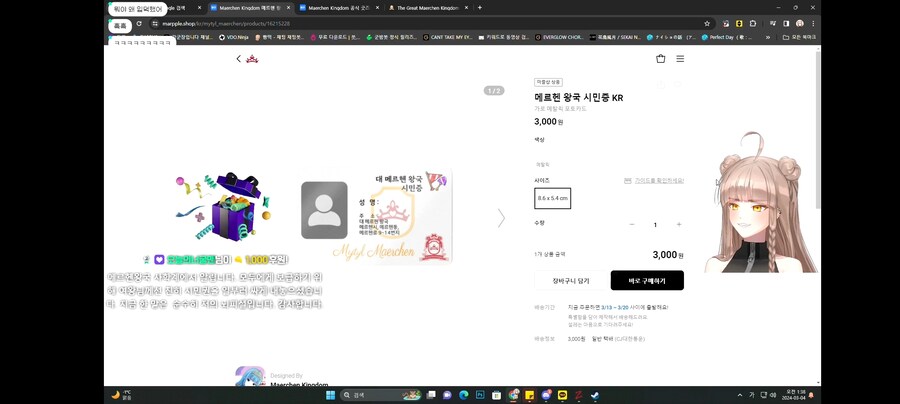Screen dimensions: 900x404
Task: Open the weather widget on taskbar
Action: (122, 395)
